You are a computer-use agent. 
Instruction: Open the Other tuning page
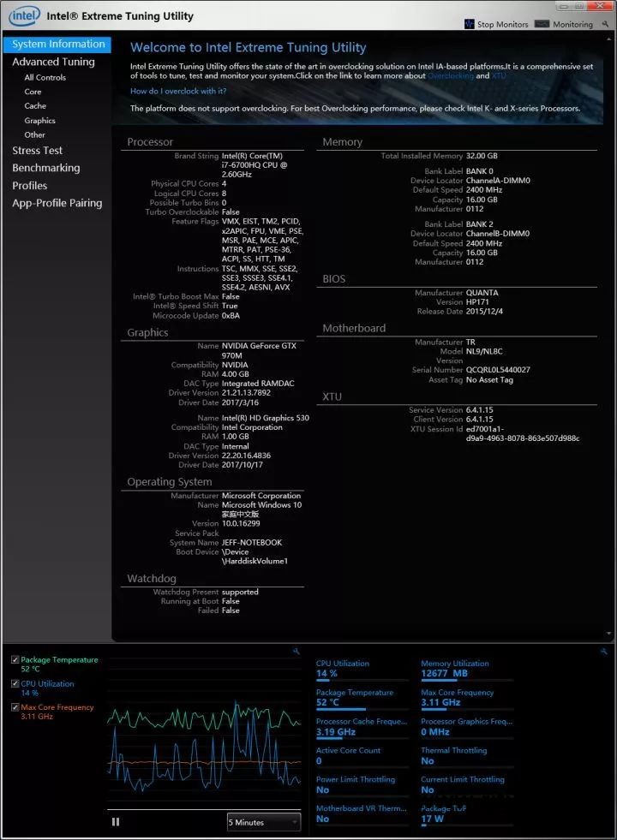click(35, 134)
